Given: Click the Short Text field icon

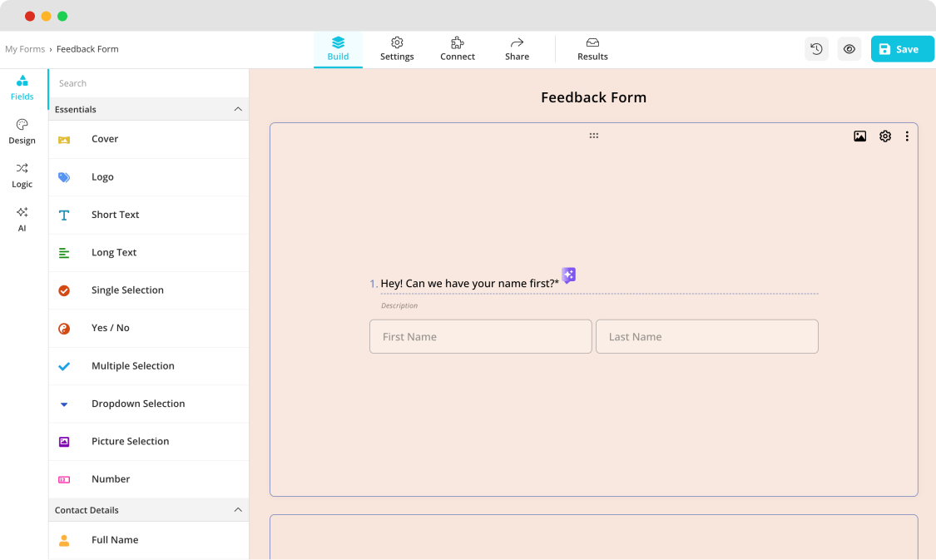Looking at the screenshot, I should (x=64, y=215).
